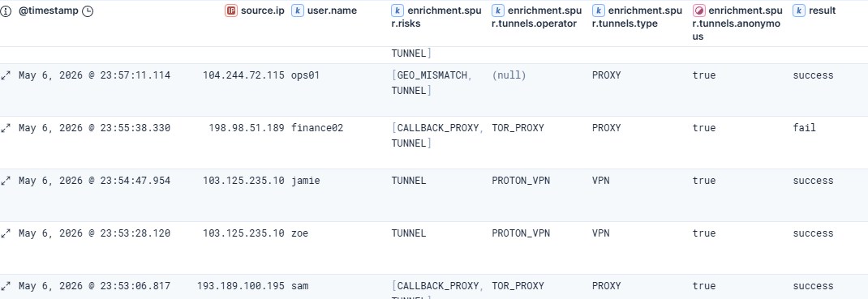This screenshot has width=868, height=299.
Task: Open enrichment.spur.risks column header
Action: [437, 17]
